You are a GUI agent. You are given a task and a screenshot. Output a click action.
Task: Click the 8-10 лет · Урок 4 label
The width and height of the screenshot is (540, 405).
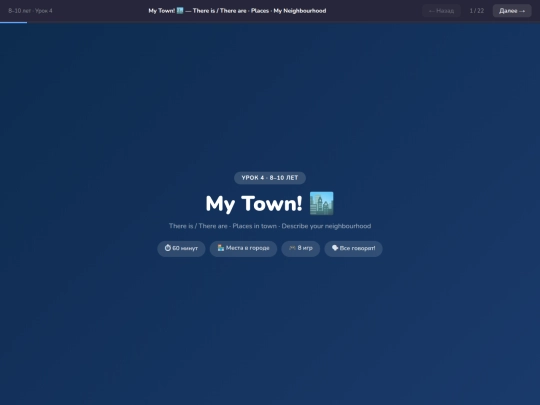[30, 11]
